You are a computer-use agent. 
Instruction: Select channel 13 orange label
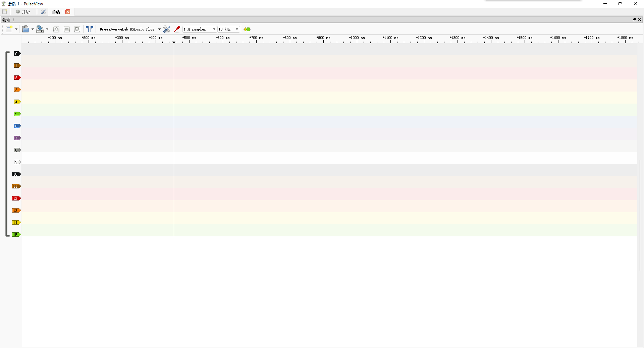[x=16, y=211]
